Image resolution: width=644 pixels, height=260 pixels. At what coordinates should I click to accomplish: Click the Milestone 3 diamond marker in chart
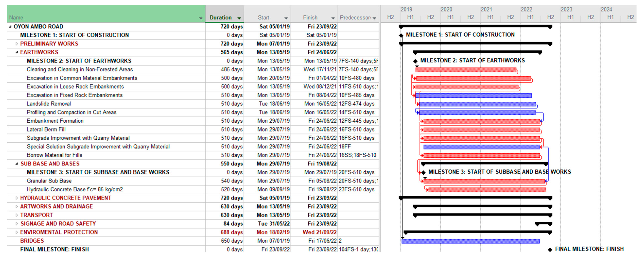click(x=423, y=172)
